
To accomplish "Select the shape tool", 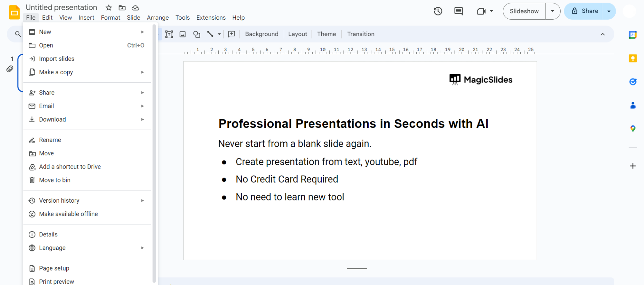I will point(196,34).
